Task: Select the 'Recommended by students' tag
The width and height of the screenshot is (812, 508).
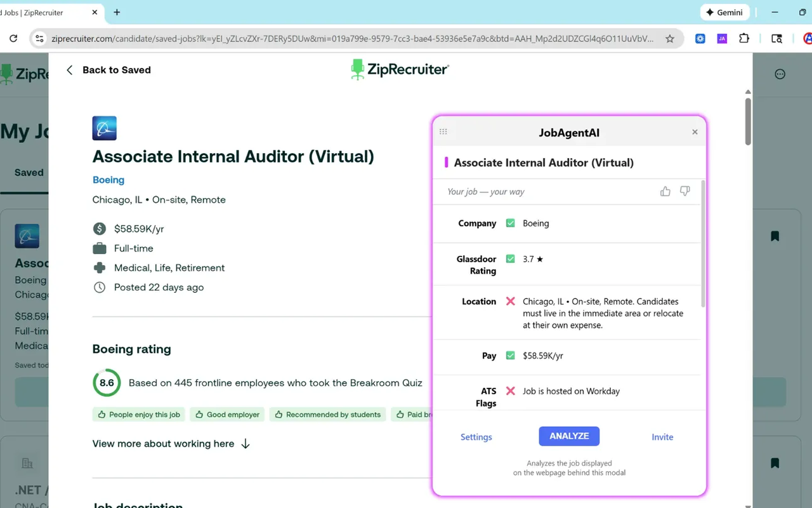Action: (327, 415)
